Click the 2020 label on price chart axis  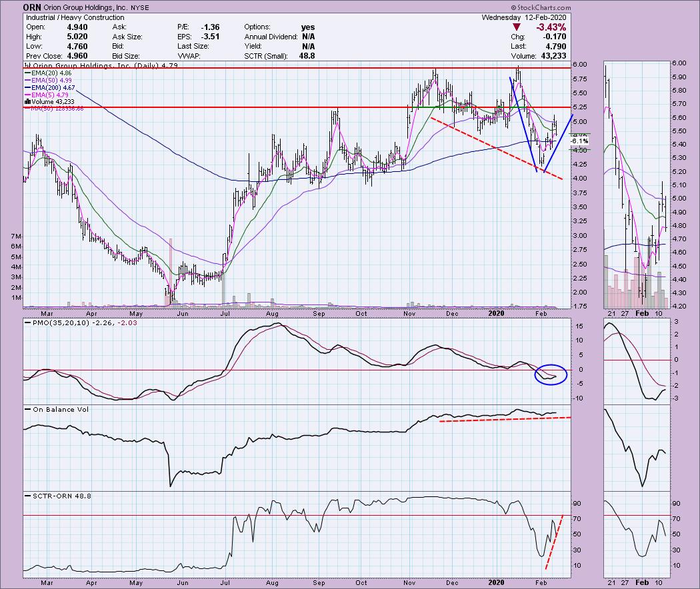click(x=496, y=313)
